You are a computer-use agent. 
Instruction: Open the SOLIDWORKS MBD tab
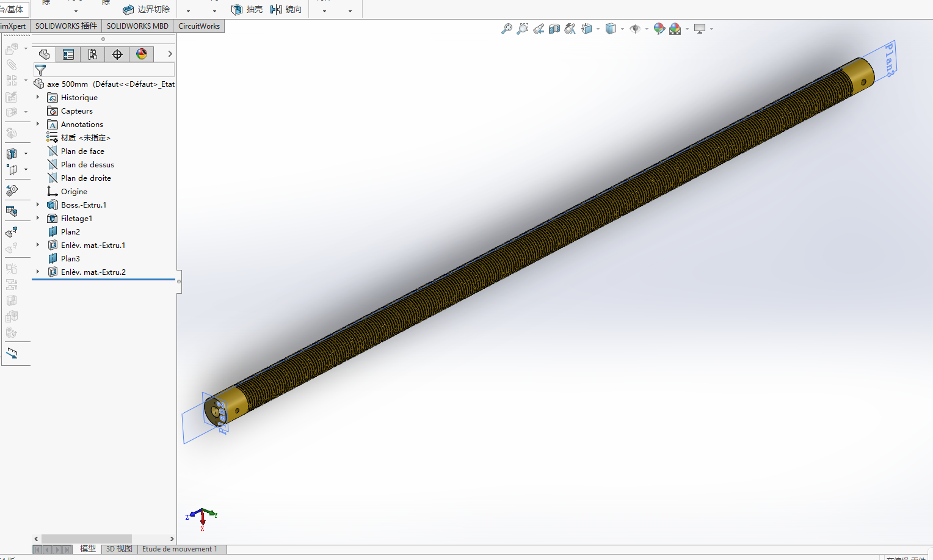click(x=137, y=26)
